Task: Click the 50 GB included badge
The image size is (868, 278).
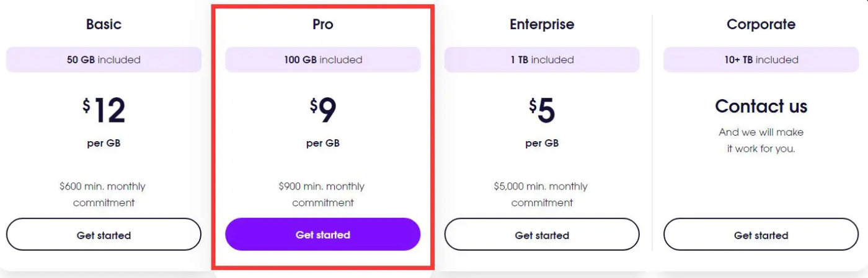Action: 104,60
